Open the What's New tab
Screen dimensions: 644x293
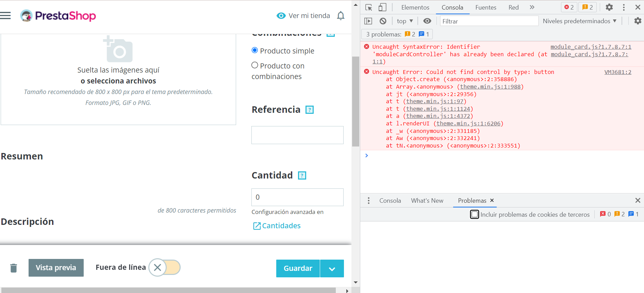point(427,201)
